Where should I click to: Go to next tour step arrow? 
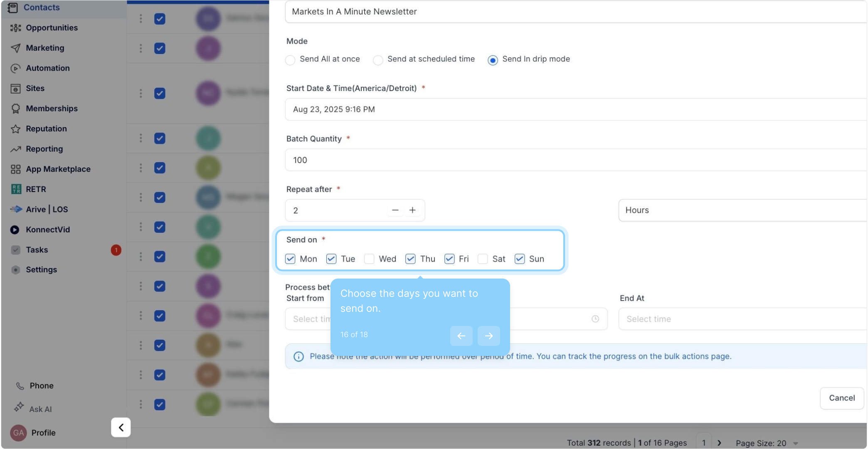(488, 336)
